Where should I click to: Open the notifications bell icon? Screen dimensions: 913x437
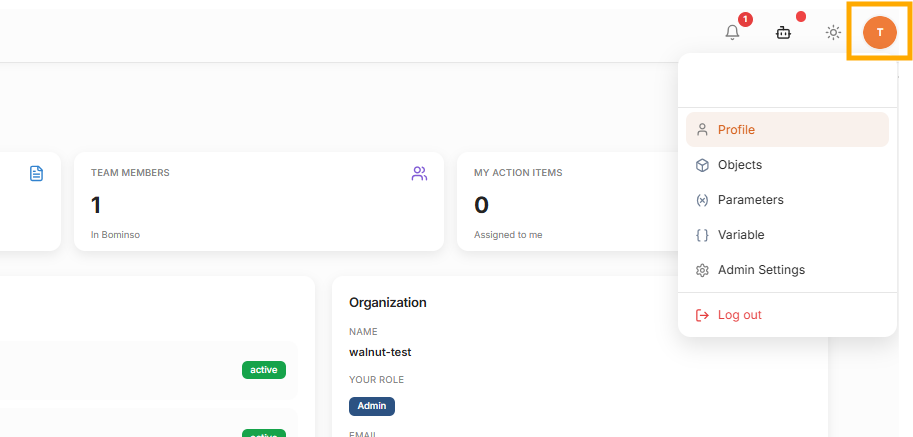coord(732,33)
